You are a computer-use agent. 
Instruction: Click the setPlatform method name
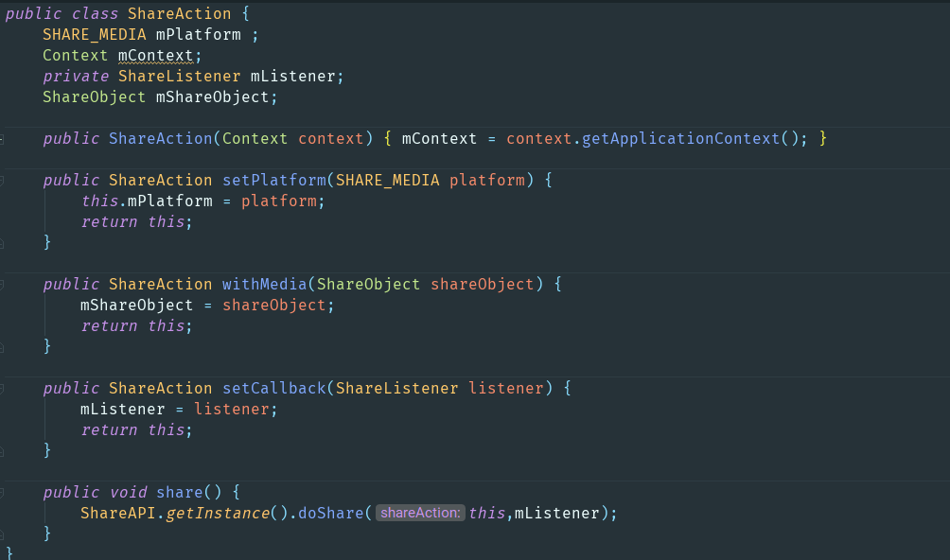click(x=273, y=181)
